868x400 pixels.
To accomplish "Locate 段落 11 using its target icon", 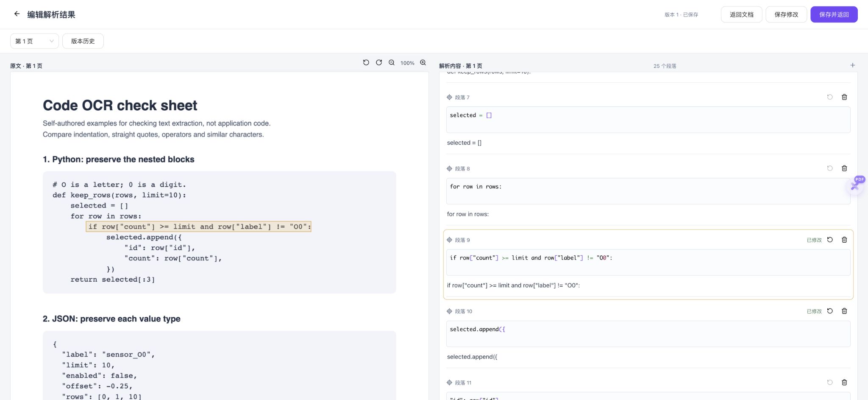I will pyautogui.click(x=449, y=382).
